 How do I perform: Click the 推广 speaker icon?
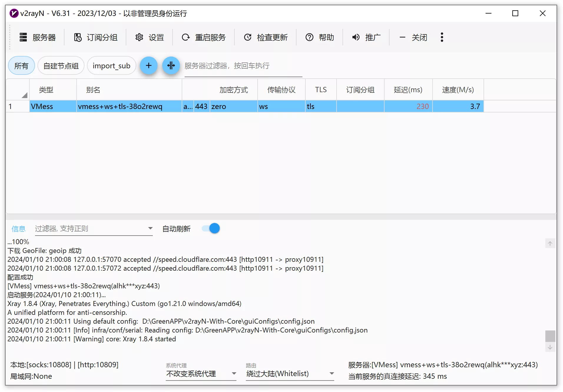click(x=356, y=37)
